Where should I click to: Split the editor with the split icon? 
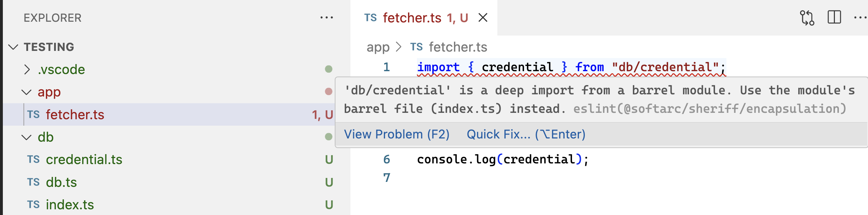point(834,17)
